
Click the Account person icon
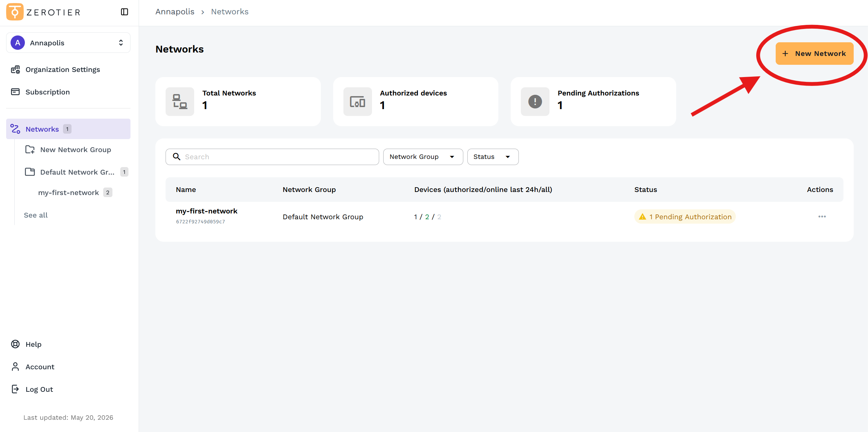[15, 367]
